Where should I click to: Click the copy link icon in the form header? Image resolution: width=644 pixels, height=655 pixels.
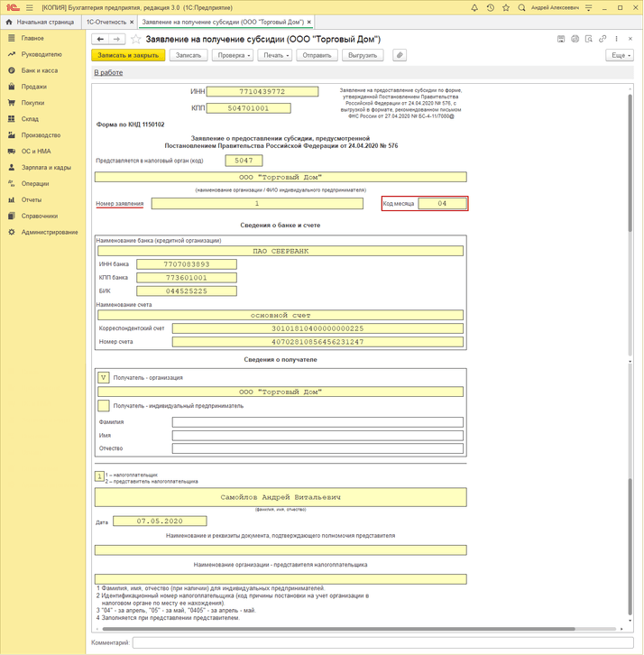coord(603,40)
